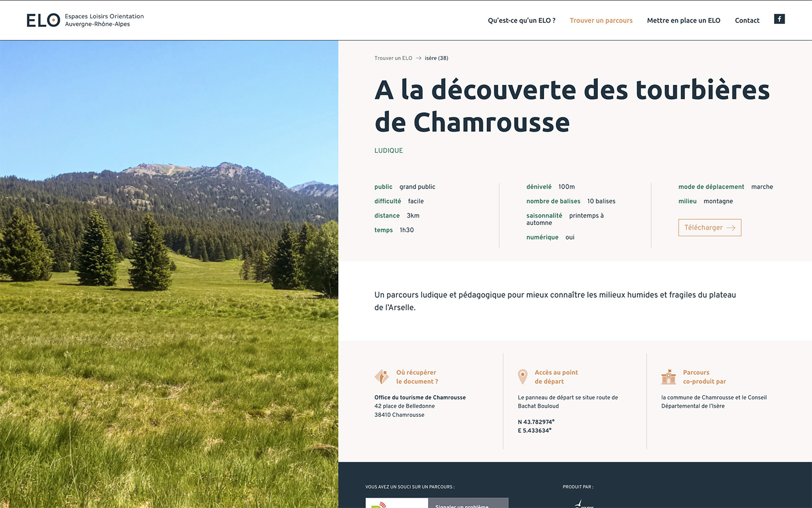Follow the Trouver un ELO breadcrumb

point(393,58)
